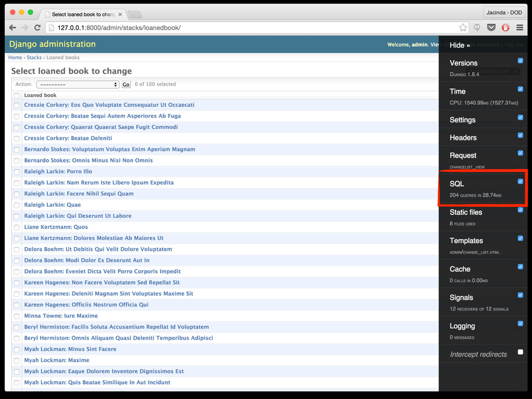Open the Templates debug panel
The image size is (532, 399).
coord(466,241)
